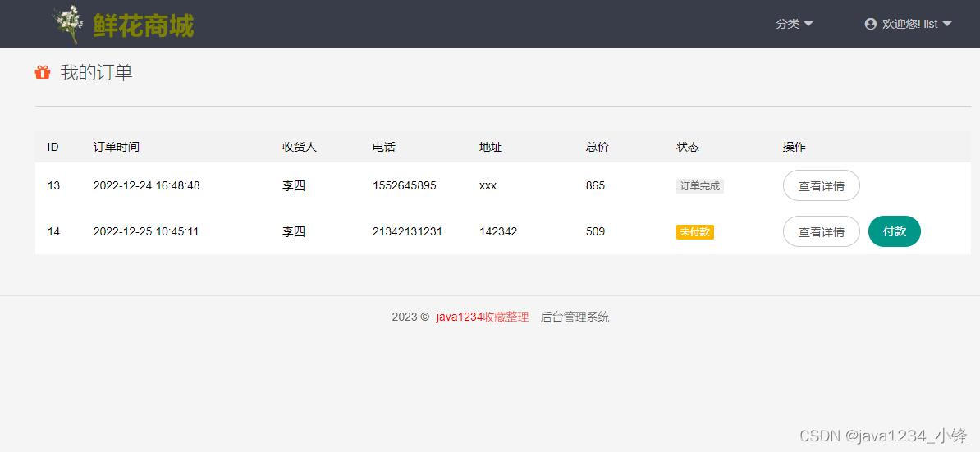The height and width of the screenshot is (452, 980).
Task: Click the 总价 column header
Action: pos(598,148)
